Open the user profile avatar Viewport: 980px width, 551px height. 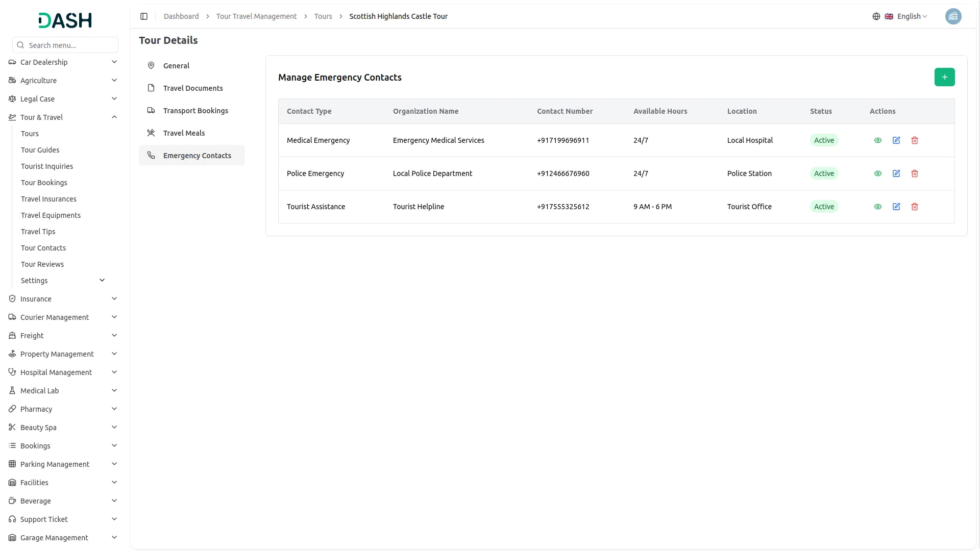[953, 16]
